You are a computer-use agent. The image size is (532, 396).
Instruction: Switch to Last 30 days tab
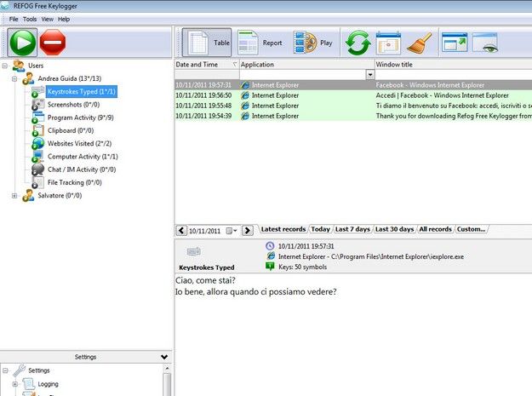pyautogui.click(x=395, y=229)
